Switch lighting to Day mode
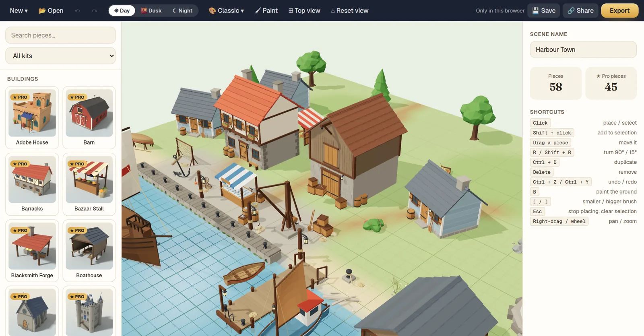This screenshot has width=644, height=336. (122, 10)
